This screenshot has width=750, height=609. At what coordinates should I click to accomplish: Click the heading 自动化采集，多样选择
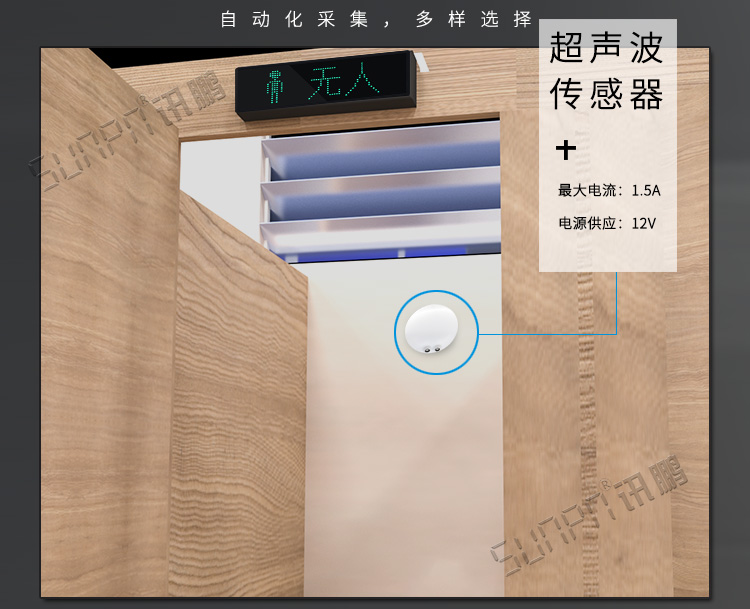pyautogui.click(x=376, y=20)
